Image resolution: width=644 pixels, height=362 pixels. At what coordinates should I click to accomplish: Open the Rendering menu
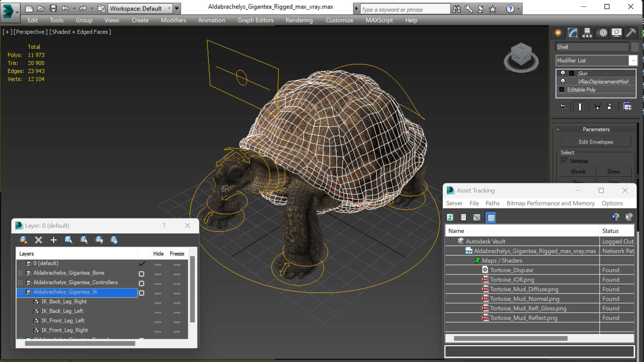[x=299, y=20]
